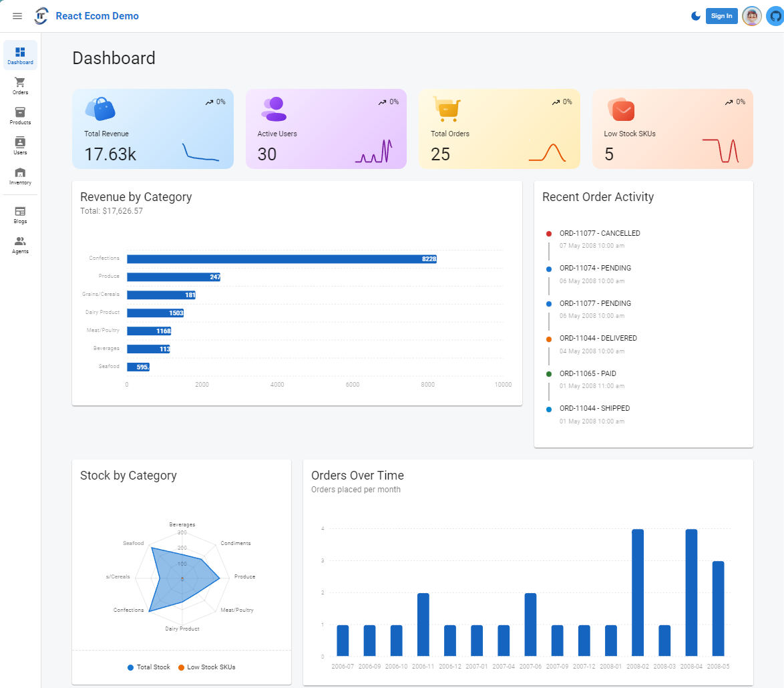Click the Produce revenue bar

pyautogui.click(x=174, y=277)
